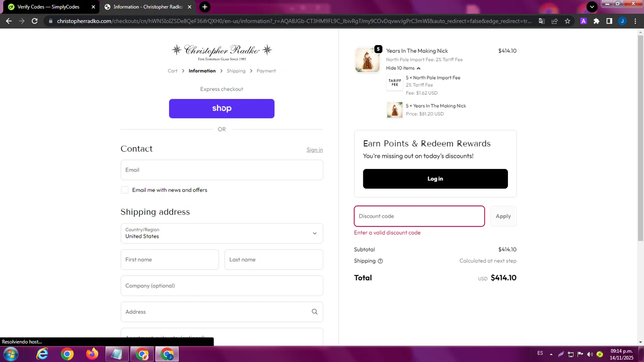This screenshot has width=644, height=362.
Task: Open a new browser tab
Action: point(205,7)
